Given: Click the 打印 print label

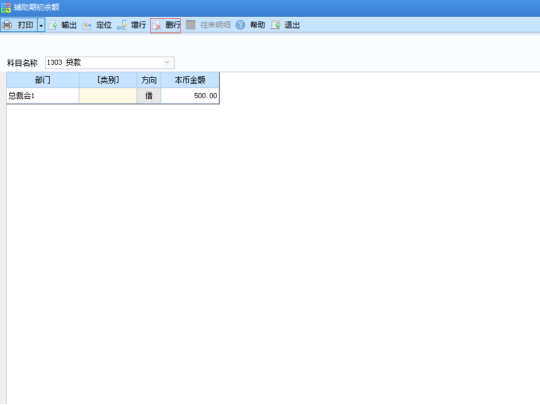Looking at the screenshot, I should (25, 25).
